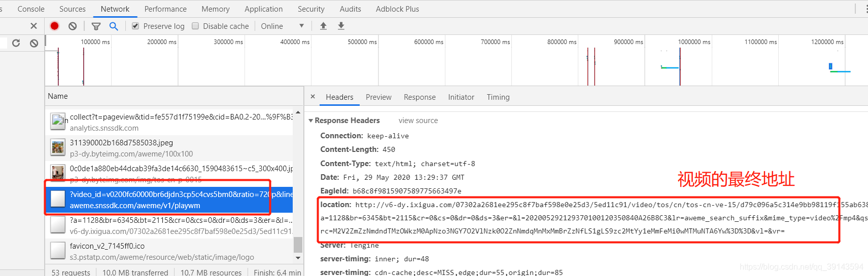Click the refresh icon in left panel
Image resolution: width=868 pixels, height=276 pixels.
16,43
